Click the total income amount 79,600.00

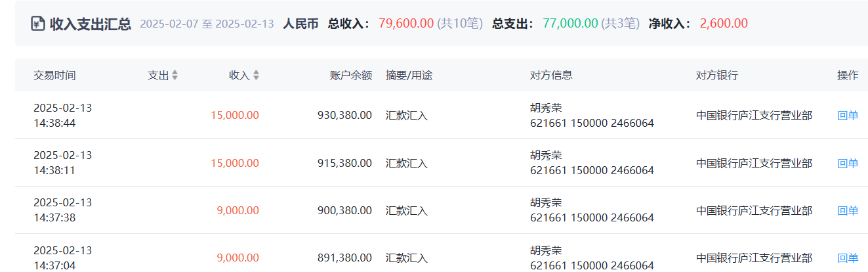405,24
